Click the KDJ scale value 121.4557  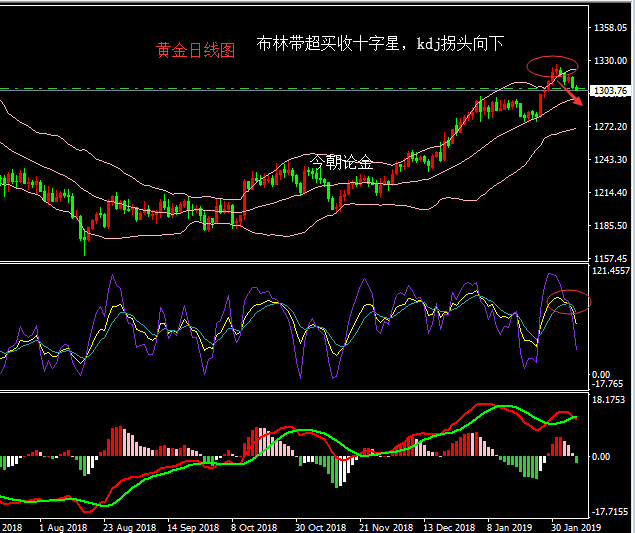coord(611,271)
